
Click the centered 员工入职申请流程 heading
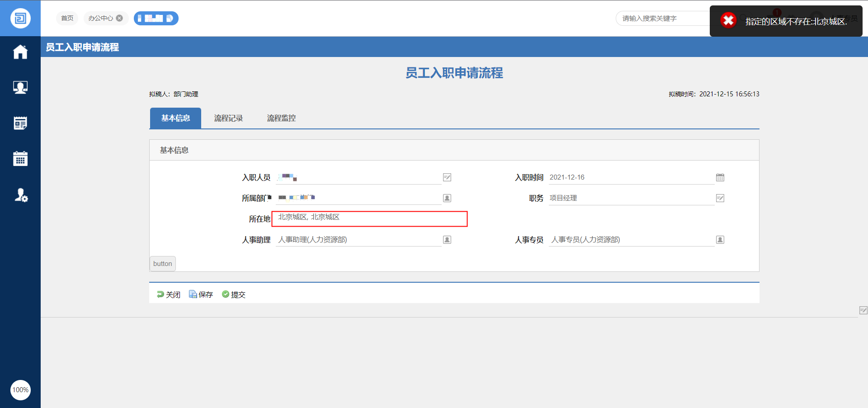[454, 73]
